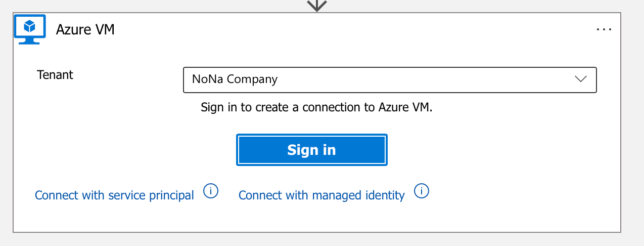
Task: Open the ellipsis menu on Azure VM card
Action: 604,29
